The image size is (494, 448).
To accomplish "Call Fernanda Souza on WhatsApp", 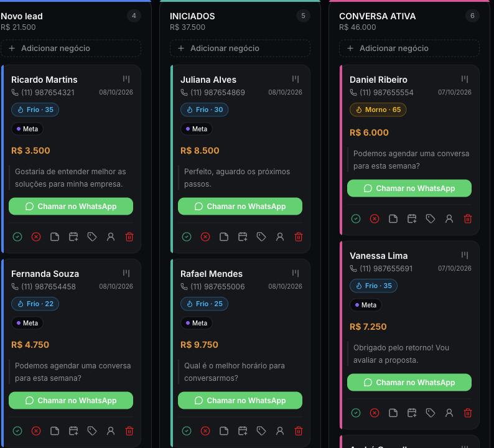I will tap(71, 401).
